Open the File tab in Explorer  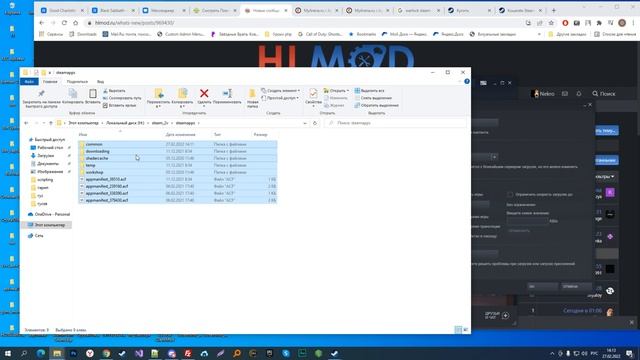tap(29, 82)
